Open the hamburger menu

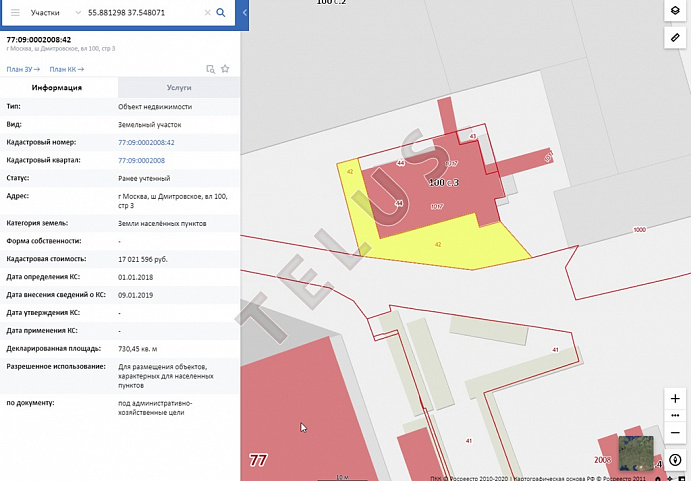pos(15,12)
